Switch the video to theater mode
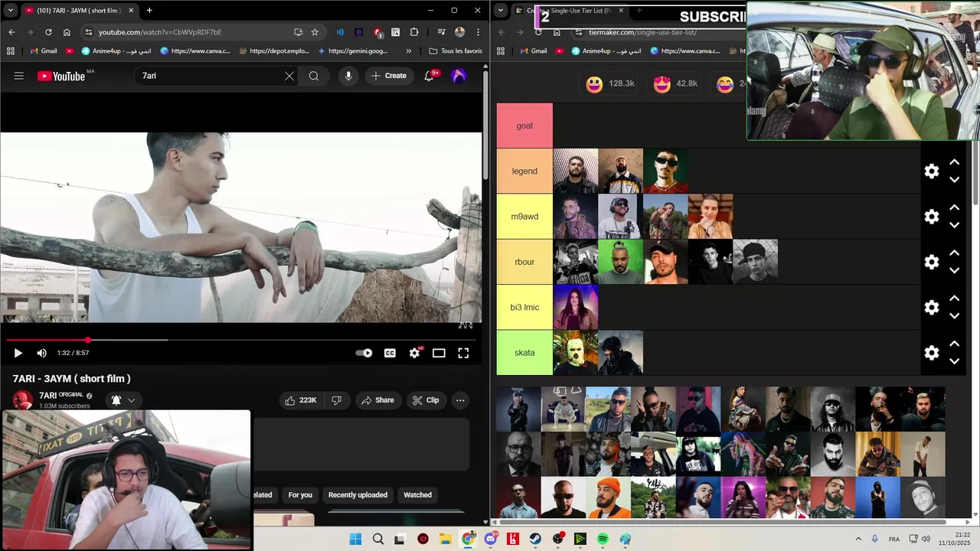The image size is (980, 551). tap(439, 353)
